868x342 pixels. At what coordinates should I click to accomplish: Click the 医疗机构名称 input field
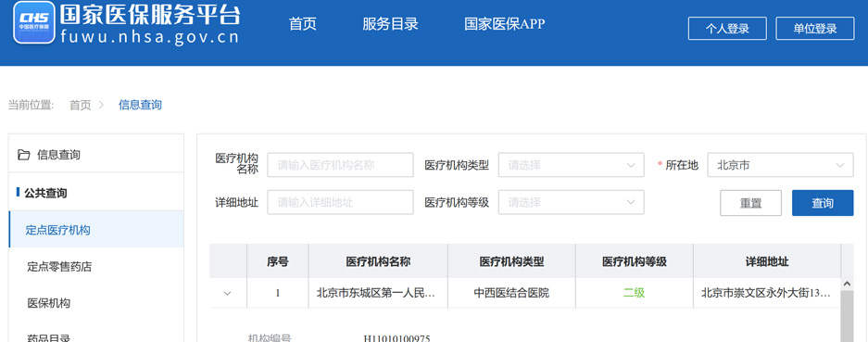tap(341, 165)
